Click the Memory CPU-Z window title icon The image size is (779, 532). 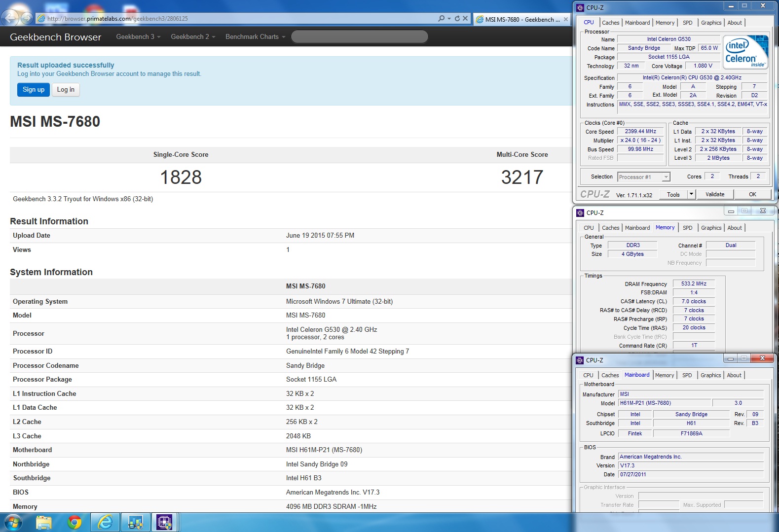click(580, 213)
